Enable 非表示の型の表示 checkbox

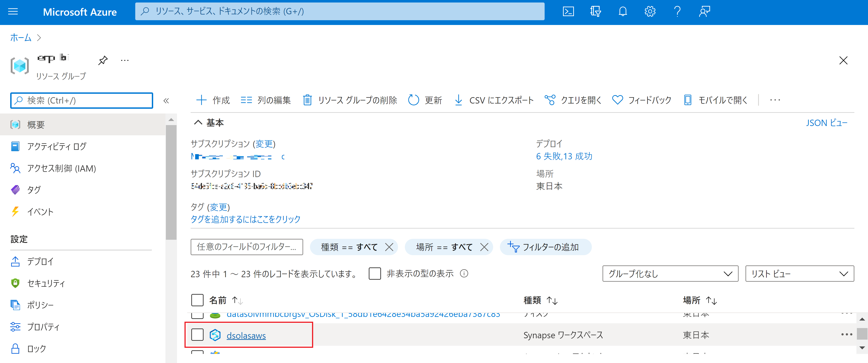coord(375,273)
